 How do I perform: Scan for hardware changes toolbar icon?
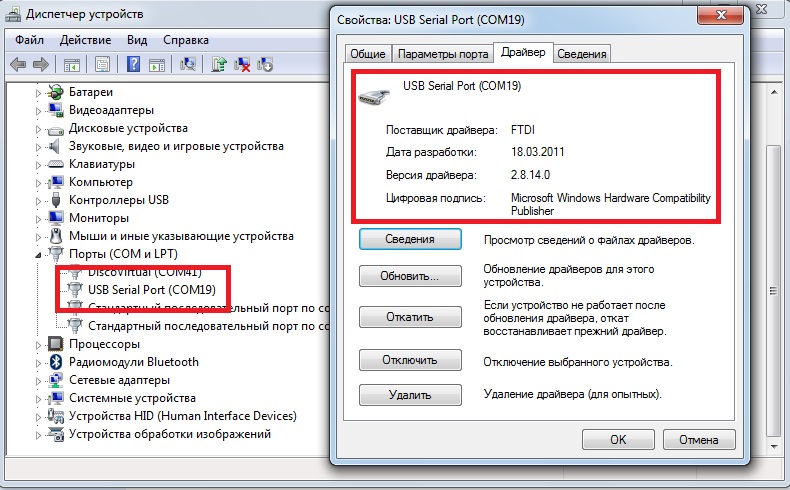(188, 64)
